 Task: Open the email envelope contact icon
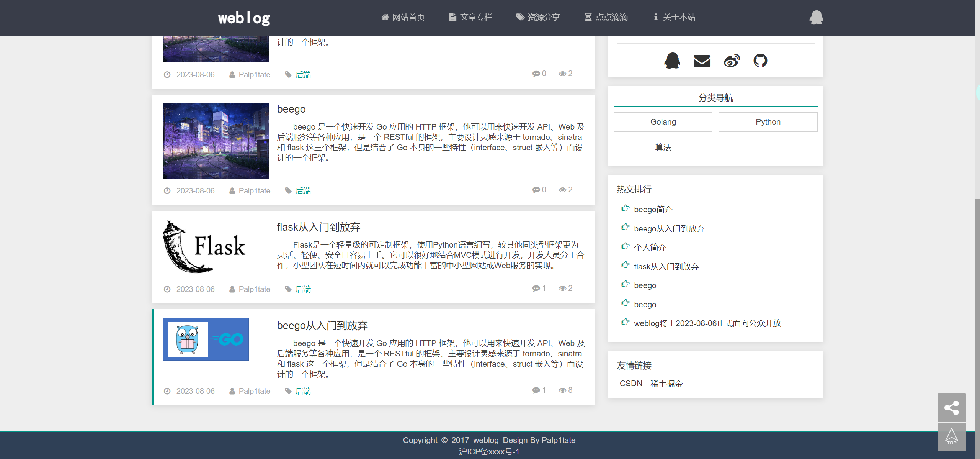pyautogui.click(x=701, y=61)
